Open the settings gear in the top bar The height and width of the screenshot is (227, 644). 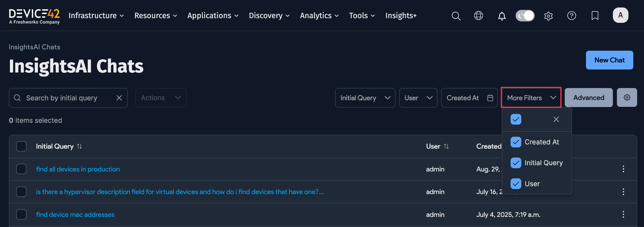point(549,16)
